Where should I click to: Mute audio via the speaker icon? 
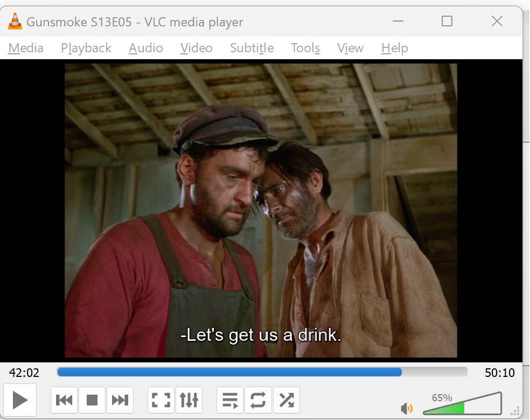point(407,408)
